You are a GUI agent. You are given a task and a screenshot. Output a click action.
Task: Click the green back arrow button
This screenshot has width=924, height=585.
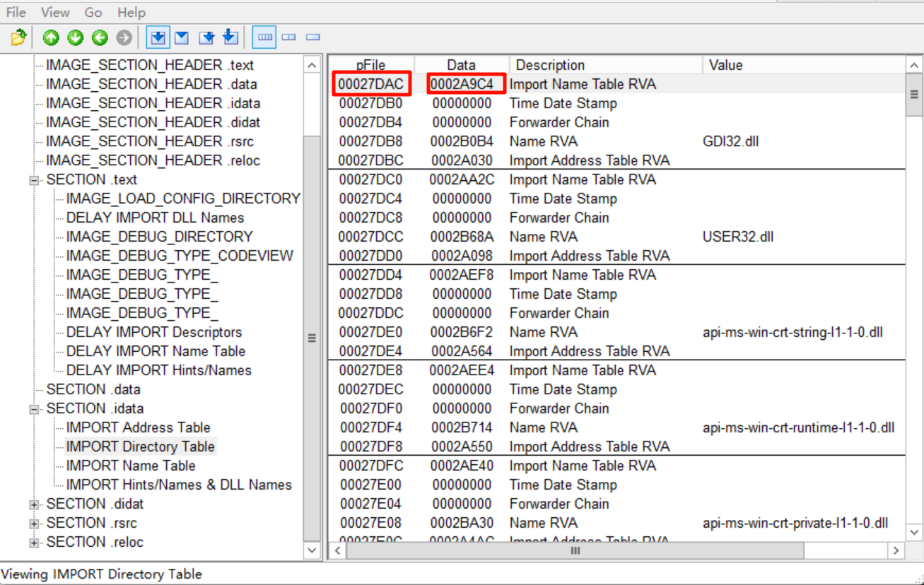pyautogui.click(x=100, y=37)
